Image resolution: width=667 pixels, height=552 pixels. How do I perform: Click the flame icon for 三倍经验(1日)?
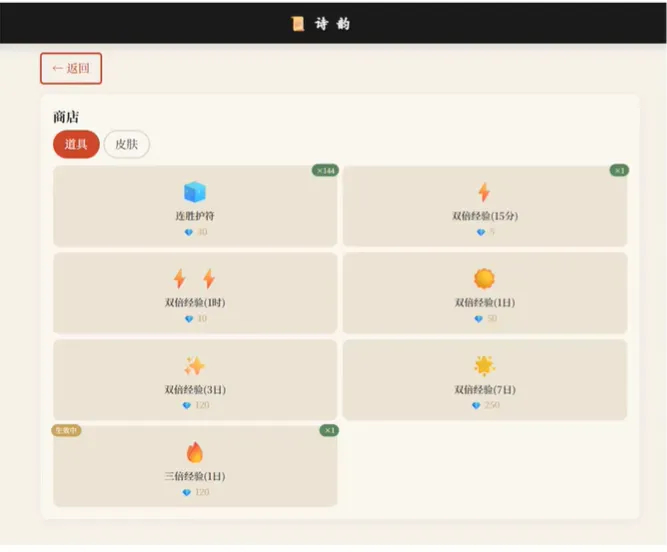click(x=195, y=452)
